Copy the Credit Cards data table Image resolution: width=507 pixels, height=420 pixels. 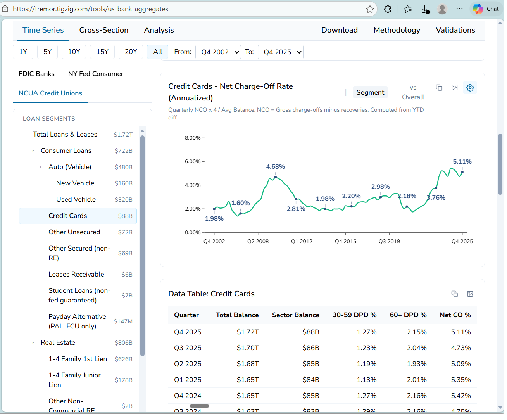click(x=455, y=294)
